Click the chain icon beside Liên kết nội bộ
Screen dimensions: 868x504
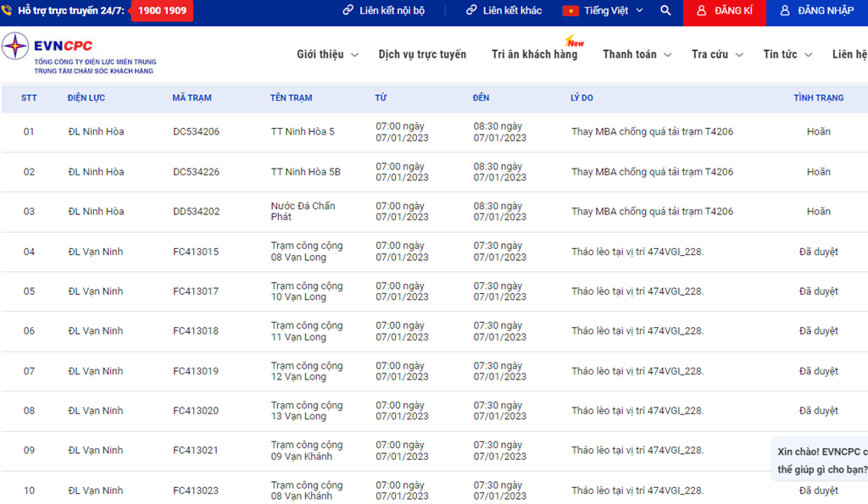348,11
